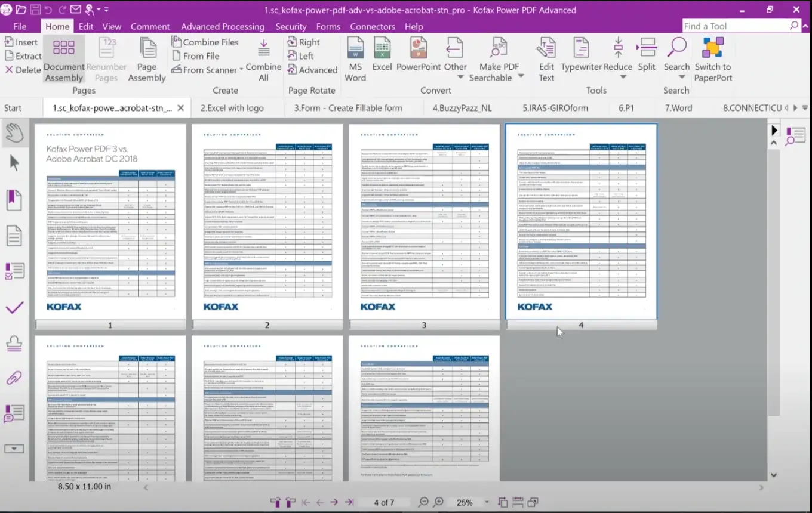This screenshot has width=812, height=513.
Task: Open the zoom percentage dropdown
Action: click(487, 502)
